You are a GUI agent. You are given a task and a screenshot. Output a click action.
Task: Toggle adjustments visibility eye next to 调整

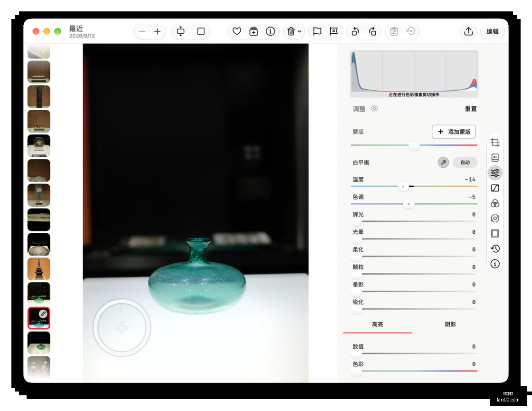374,109
